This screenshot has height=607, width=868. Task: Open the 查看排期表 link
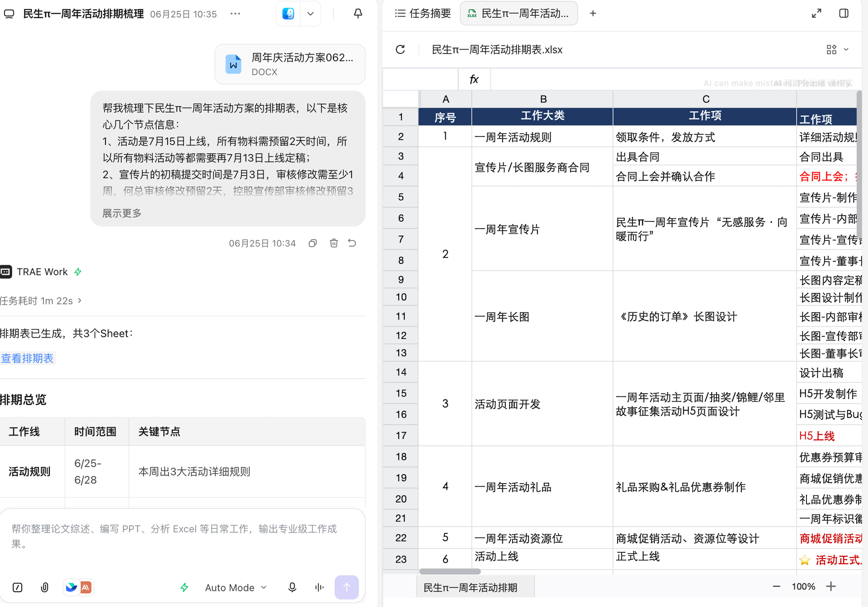pyautogui.click(x=27, y=358)
